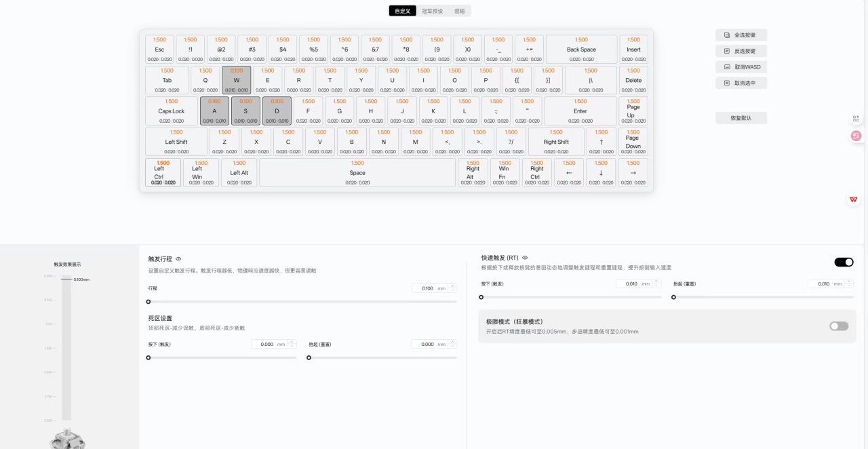Increase dead zone 按下 value with up stepper
The width and height of the screenshot is (868, 449).
click(x=292, y=342)
